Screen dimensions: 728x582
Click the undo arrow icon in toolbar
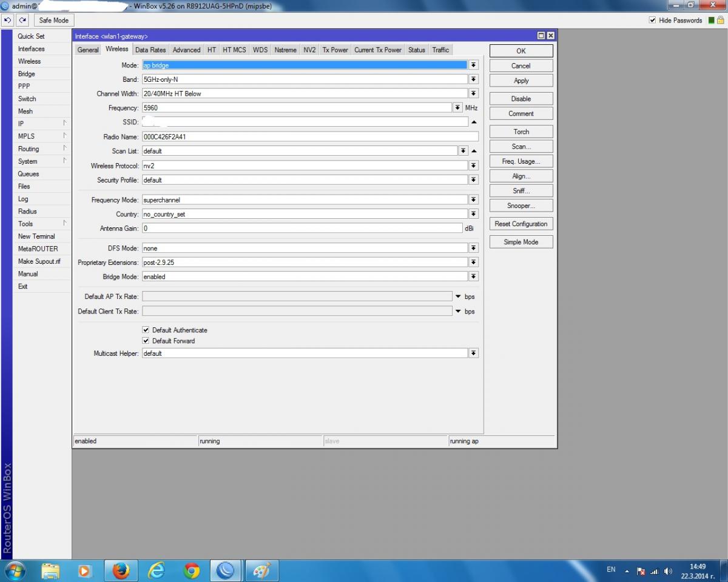[8, 20]
